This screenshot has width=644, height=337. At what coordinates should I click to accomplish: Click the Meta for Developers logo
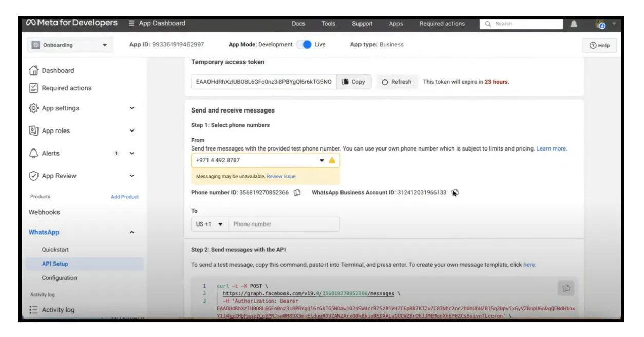[x=72, y=23]
